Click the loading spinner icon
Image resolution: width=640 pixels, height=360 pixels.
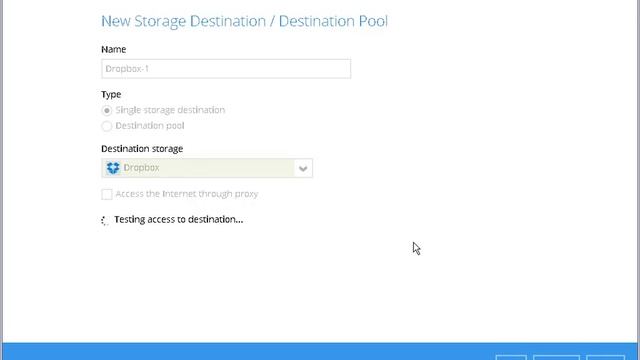tap(105, 220)
